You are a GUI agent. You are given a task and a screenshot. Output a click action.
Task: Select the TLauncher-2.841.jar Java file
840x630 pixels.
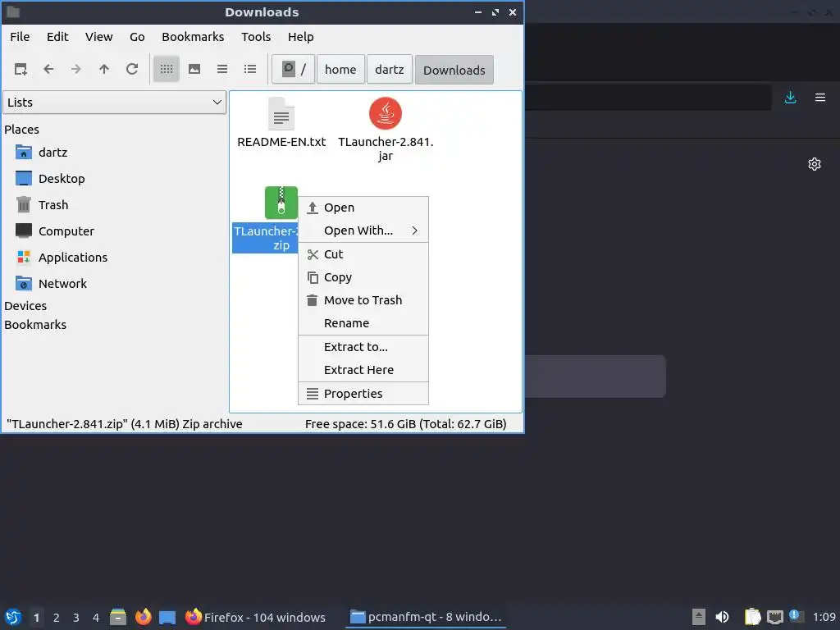386,113
